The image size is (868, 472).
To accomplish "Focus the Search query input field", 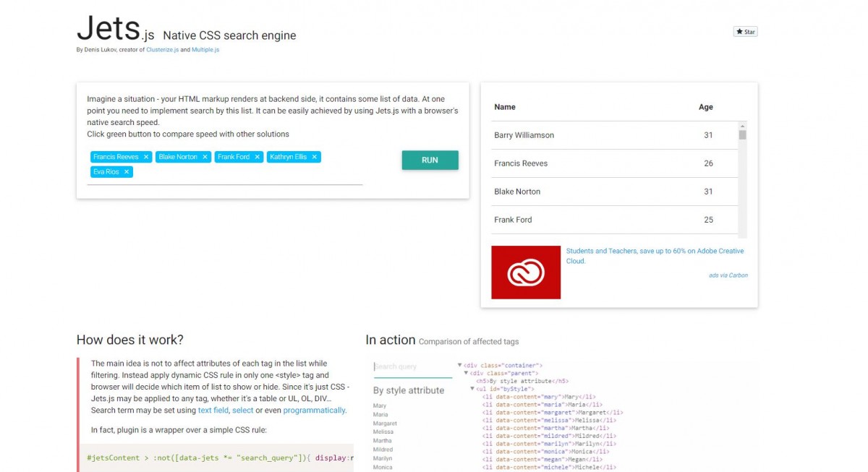I will point(413,367).
